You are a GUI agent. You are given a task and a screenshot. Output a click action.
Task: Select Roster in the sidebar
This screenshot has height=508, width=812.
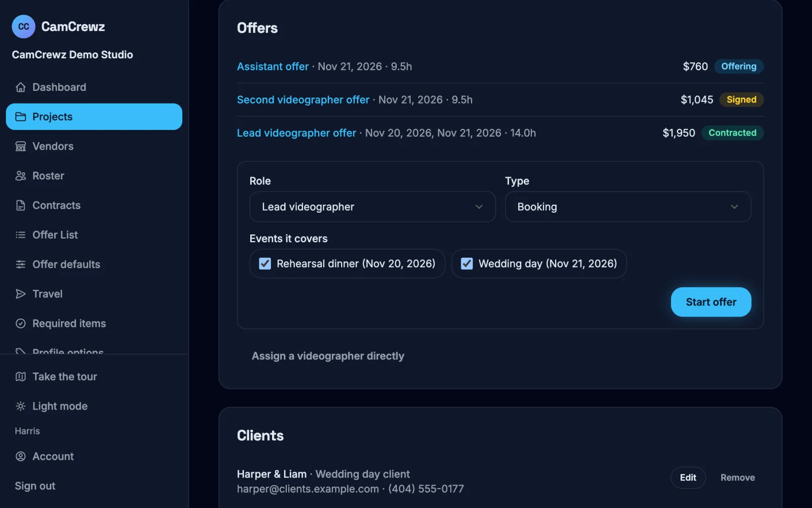point(94,176)
